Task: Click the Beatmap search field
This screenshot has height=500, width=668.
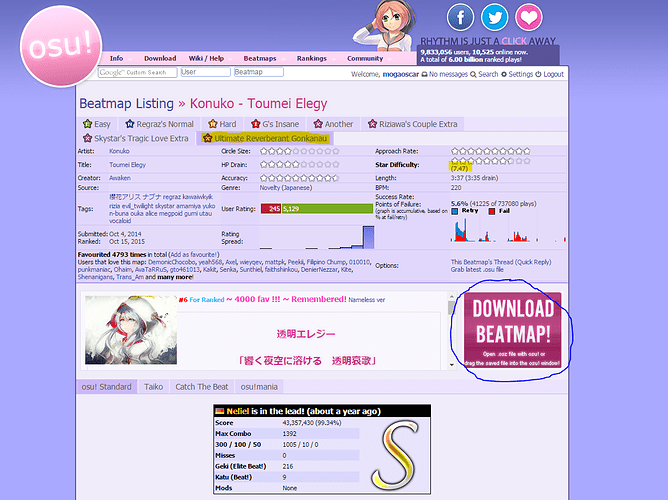Action: [x=259, y=72]
